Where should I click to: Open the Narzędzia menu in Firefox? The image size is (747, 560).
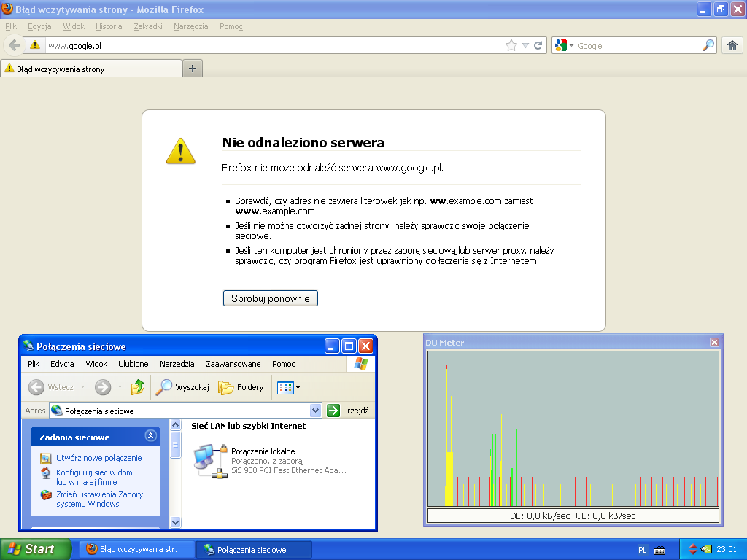[x=190, y=26]
